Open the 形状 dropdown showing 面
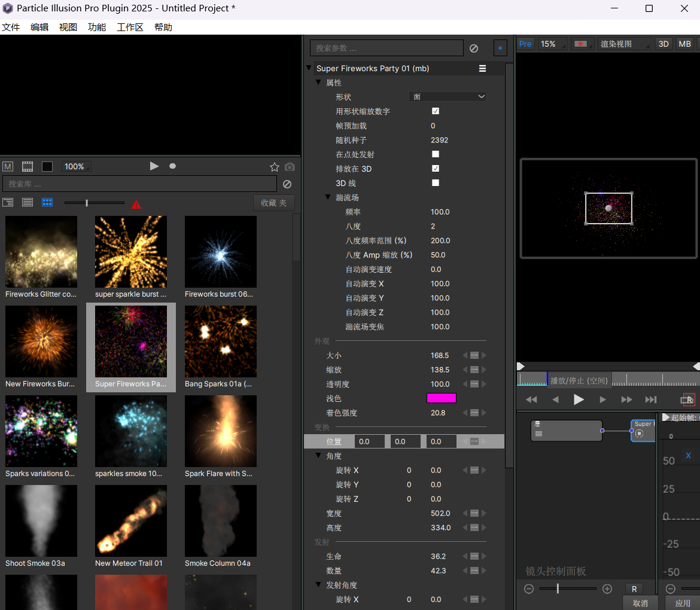 pyautogui.click(x=447, y=96)
